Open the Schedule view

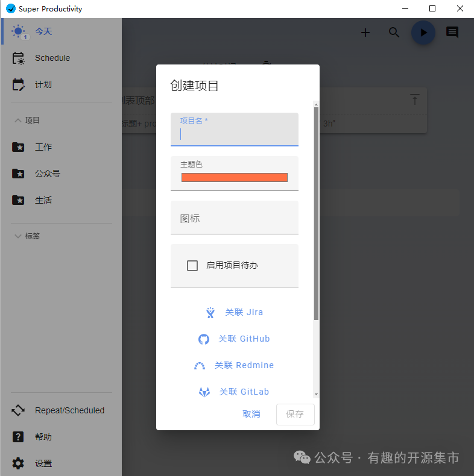[61, 58]
